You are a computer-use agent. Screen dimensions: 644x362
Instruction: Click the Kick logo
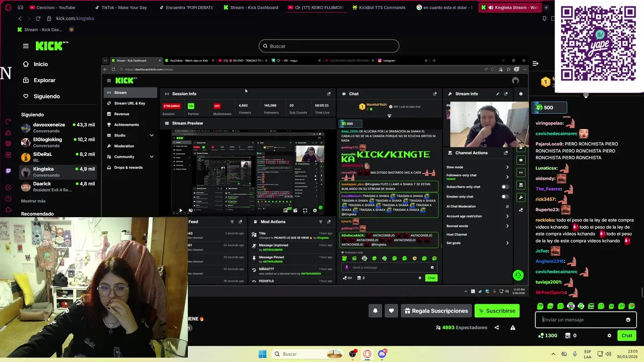52,46
